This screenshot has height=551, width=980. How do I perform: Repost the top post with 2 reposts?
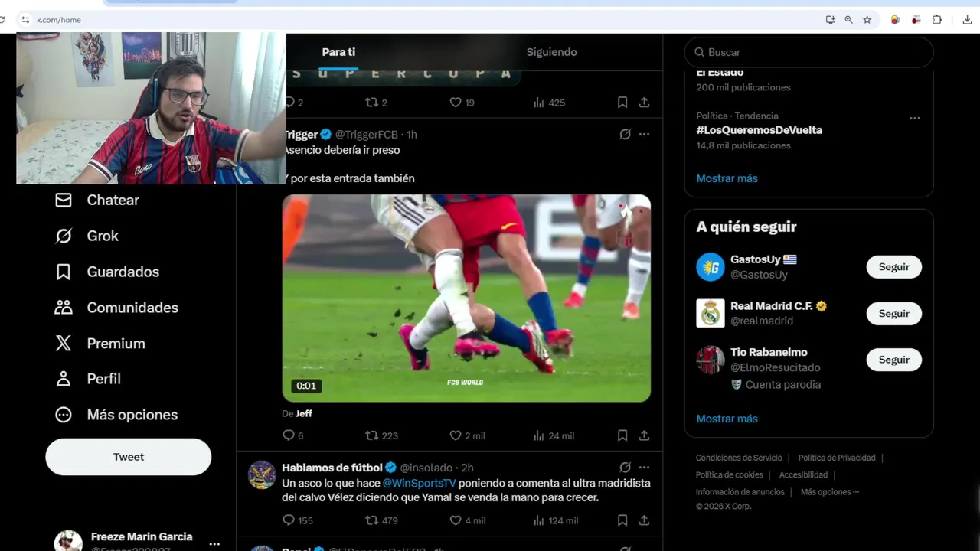pos(376,103)
